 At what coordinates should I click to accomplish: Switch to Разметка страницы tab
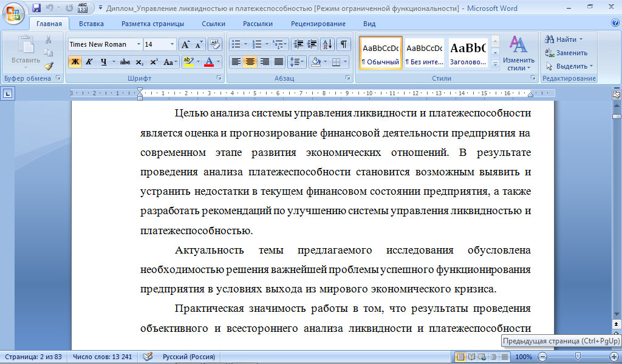[x=152, y=24]
